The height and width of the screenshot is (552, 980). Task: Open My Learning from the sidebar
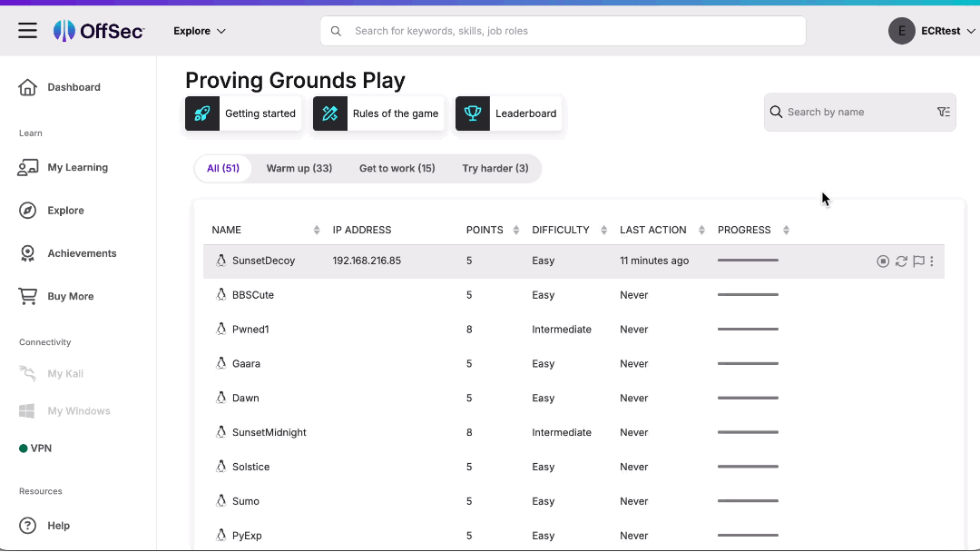tap(77, 168)
